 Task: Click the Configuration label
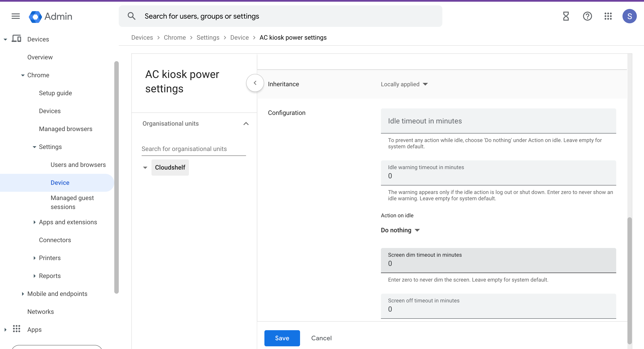[287, 113]
